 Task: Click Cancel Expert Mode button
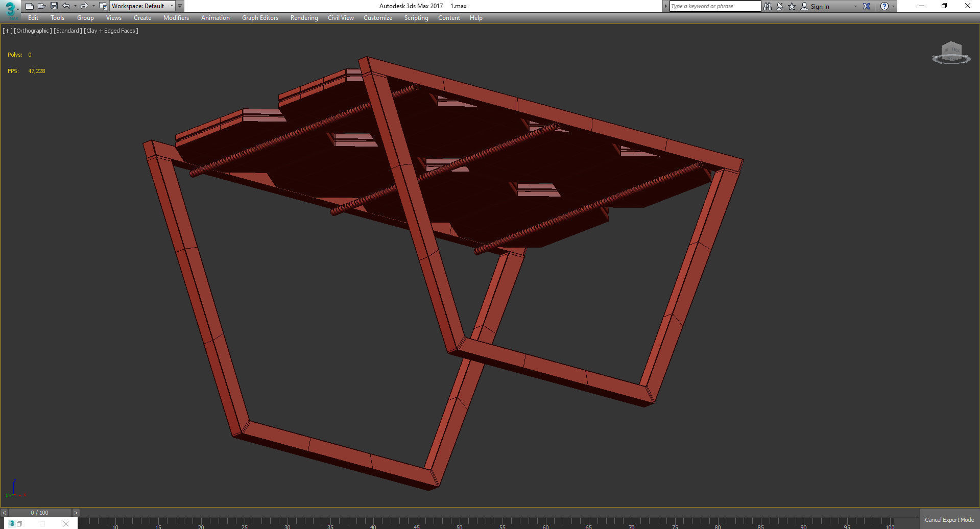tap(949, 520)
